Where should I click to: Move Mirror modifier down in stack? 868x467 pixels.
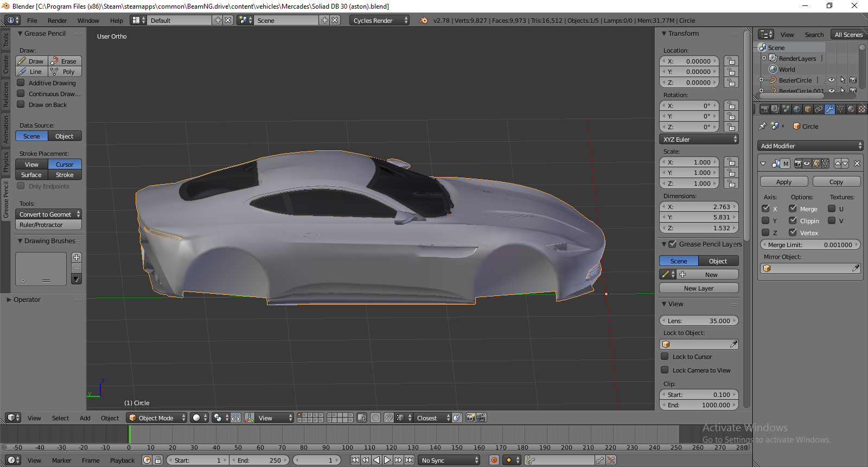tap(845, 163)
